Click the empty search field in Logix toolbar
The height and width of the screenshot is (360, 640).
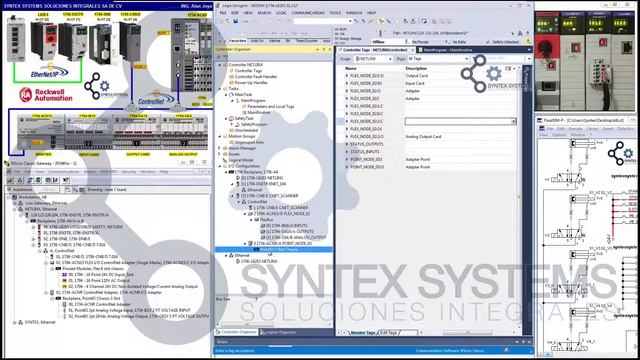(x=321, y=21)
